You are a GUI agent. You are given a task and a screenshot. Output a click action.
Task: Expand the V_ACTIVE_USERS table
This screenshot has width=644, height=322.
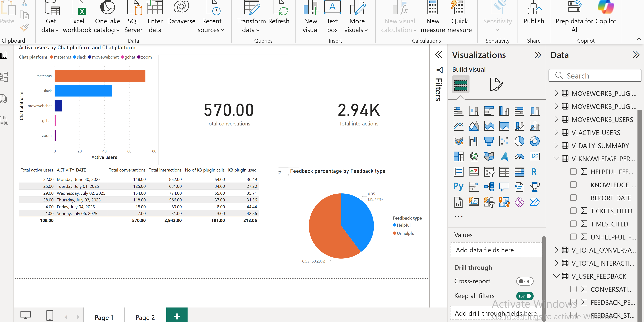click(x=556, y=132)
